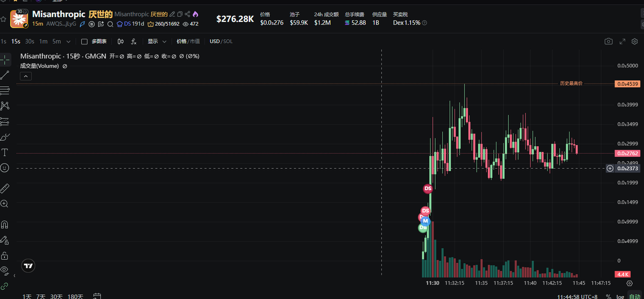Screen dimensions: 644x299
Task: Select the brush drawing tool
Action: (x=5, y=137)
